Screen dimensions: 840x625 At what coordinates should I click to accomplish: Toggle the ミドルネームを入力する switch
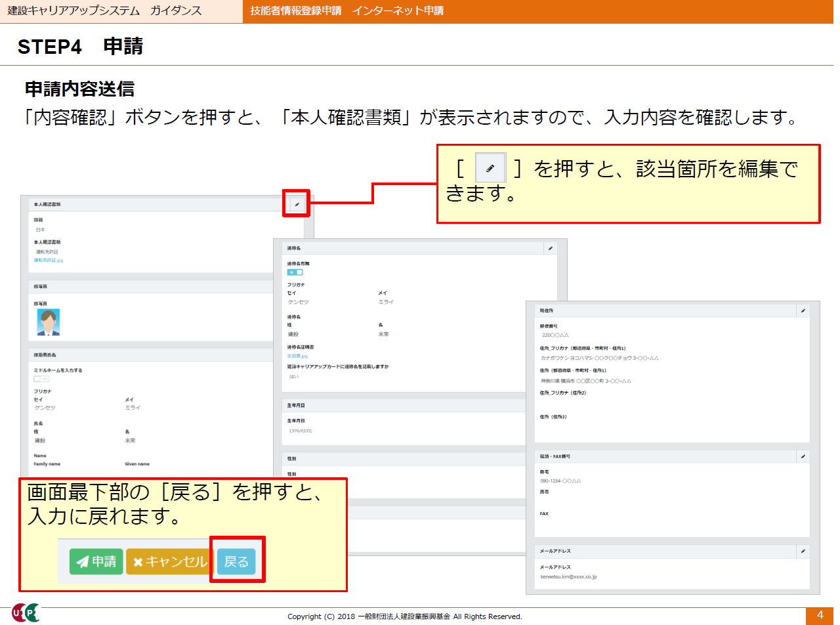41,379
